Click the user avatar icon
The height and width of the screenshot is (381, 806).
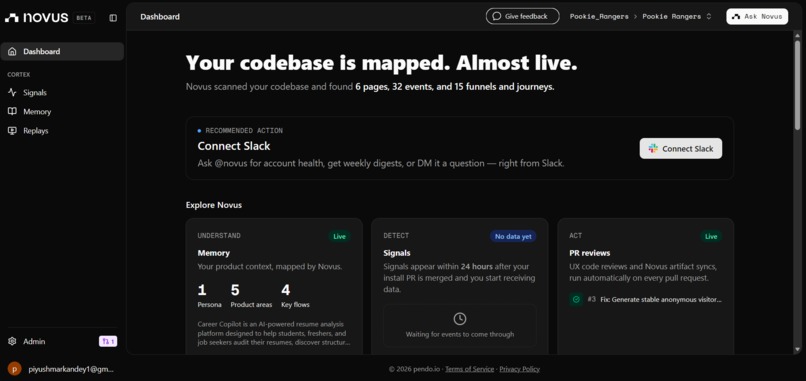pos(14,369)
